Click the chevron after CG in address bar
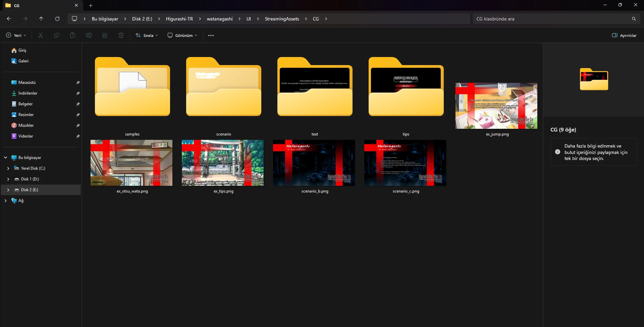 coord(326,19)
